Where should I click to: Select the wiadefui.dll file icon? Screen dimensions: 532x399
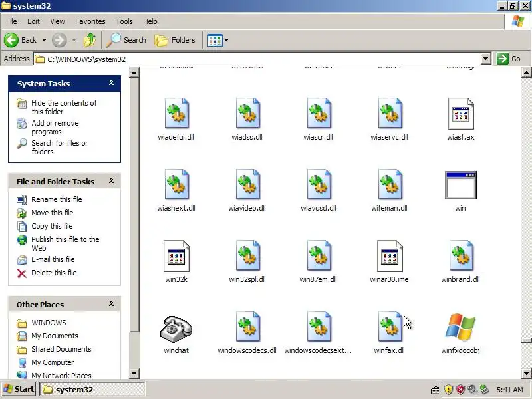(176, 113)
